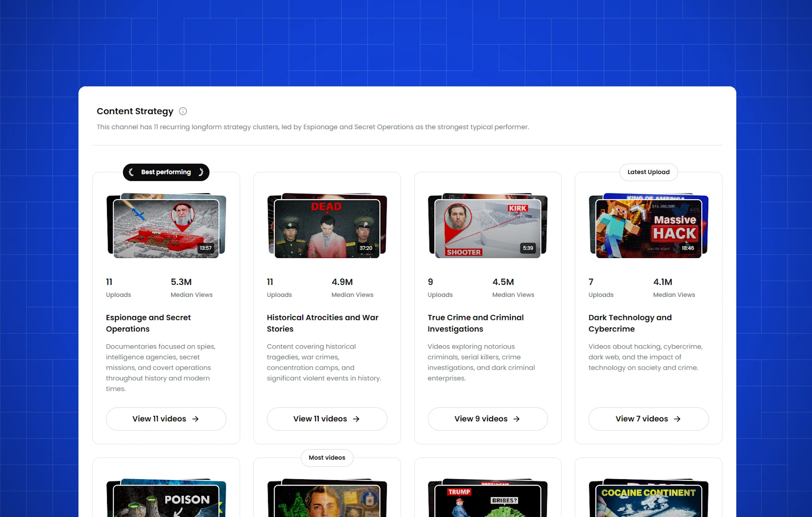This screenshot has height=517, width=812.
Task: Click the 7 Uploads count
Action: 591,282
